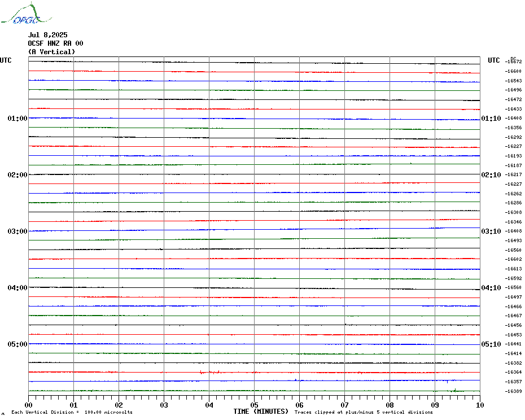
Task: Click the DC offset value -16456
Action: click(x=513, y=325)
